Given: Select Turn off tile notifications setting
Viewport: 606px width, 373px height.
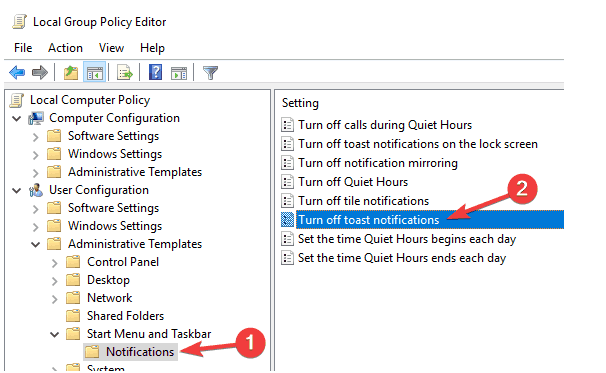Looking at the screenshot, I should (x=363, y=201).
